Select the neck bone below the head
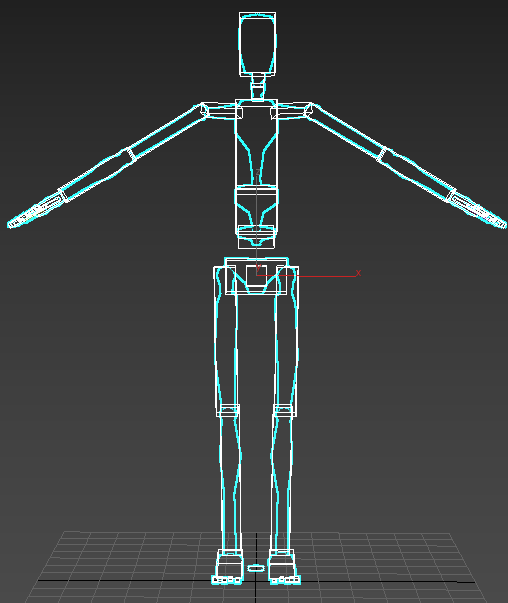Image resolution: width=508 pixels, height=603 pixels. [258, 87]
